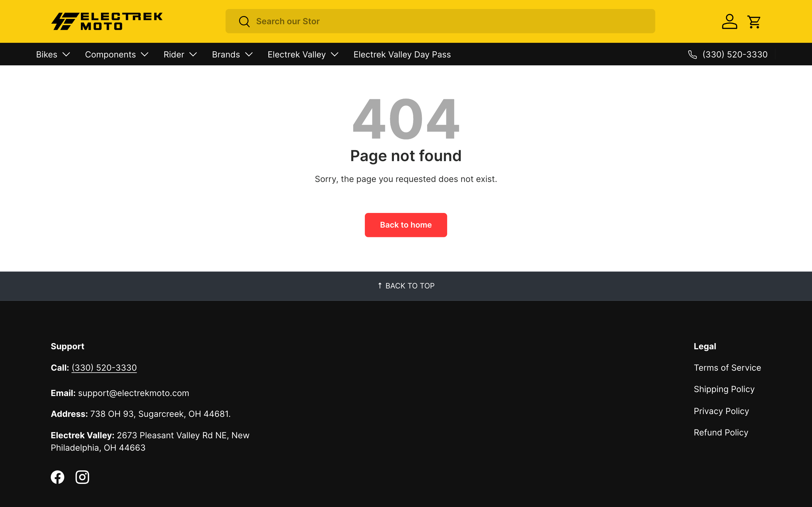View the Refund Policy link
The width and height of the screenshot is (812, 507).
(721, 433)
